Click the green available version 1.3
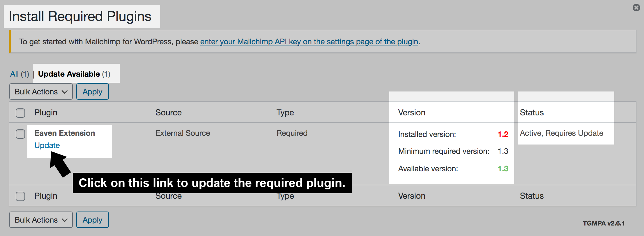 [x=503, y=169]
